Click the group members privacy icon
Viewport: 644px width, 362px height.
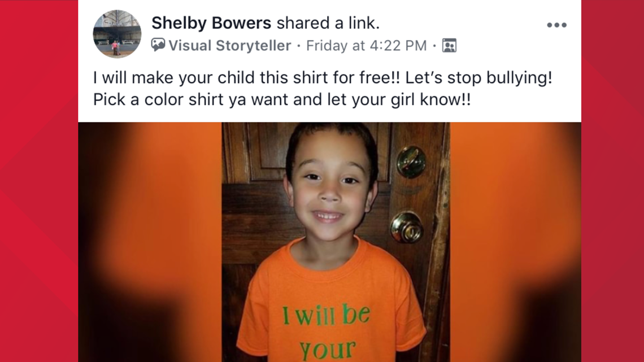pyautogui.click(x=449, y=45)
